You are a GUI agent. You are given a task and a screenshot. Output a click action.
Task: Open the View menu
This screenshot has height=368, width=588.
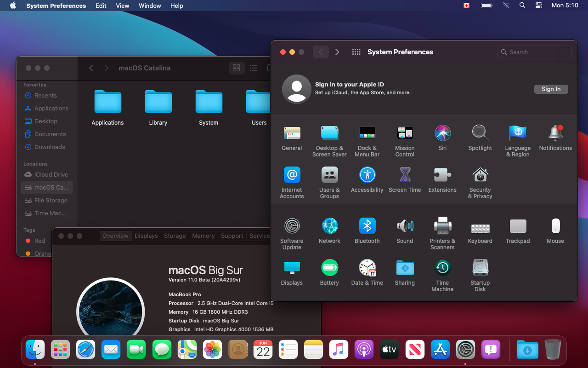tap(122, 6)
